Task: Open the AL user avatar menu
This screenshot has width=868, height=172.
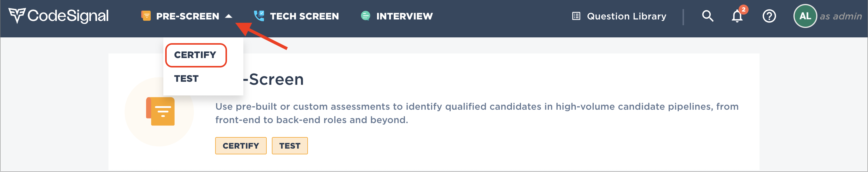Action: 805,16
